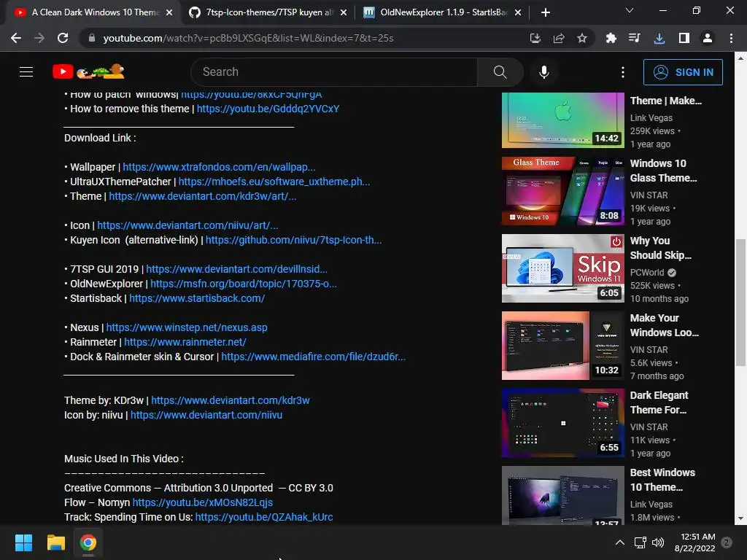Click the Best Windows 10 Theme video title
The width and height of the screenshot is (747, 560).
662,480
